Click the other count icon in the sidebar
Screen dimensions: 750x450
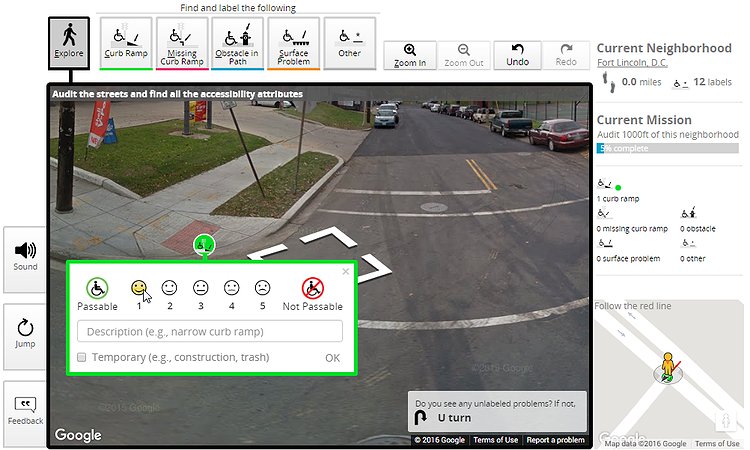[x=688, y=243]
